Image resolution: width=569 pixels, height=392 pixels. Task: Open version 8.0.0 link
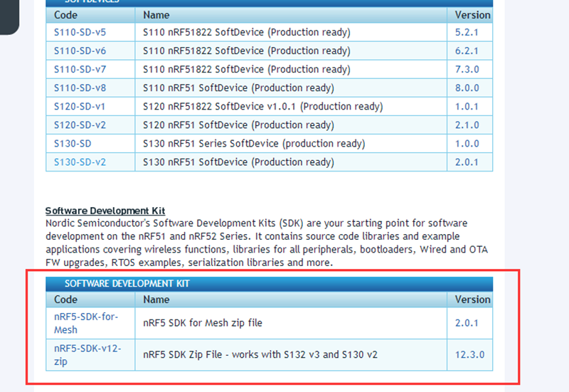(467, 88)
